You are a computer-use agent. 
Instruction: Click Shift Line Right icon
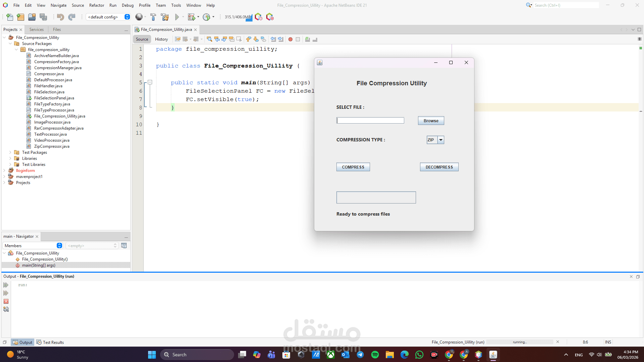coord(281,39)
